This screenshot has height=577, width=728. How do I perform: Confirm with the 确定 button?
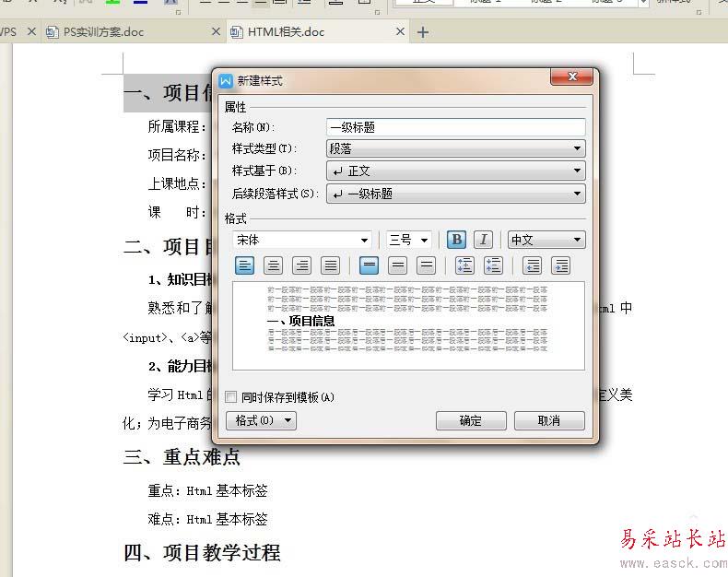coord(471,421)
